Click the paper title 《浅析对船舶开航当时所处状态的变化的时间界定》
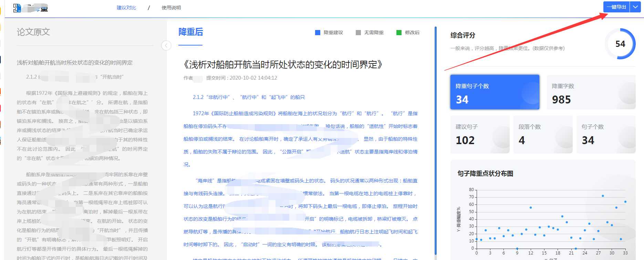 (283, 64)
